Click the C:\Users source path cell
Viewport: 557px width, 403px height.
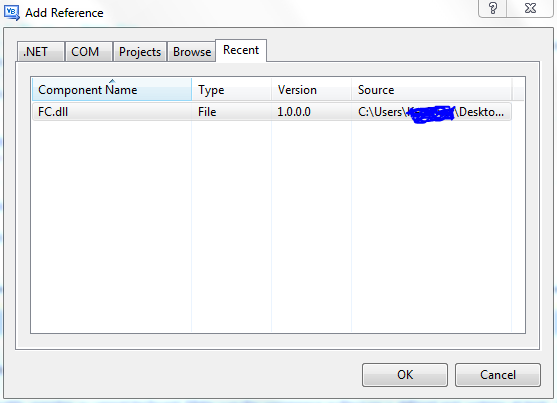(x=431, y=113)
